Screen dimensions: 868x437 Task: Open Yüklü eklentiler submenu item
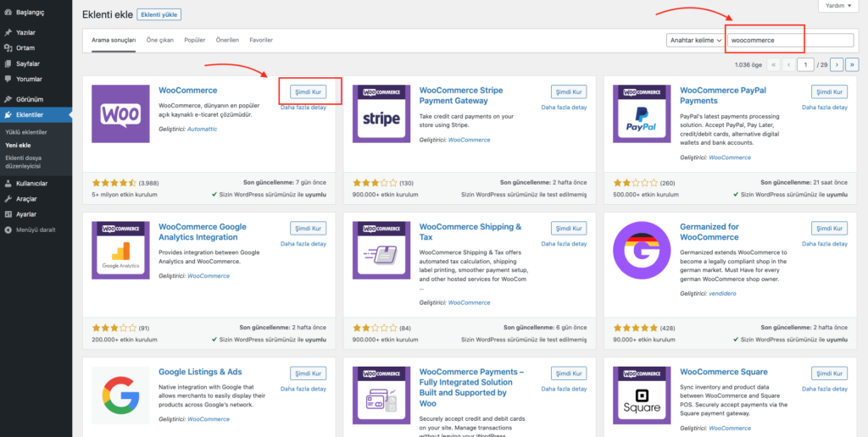pos(26,132)
